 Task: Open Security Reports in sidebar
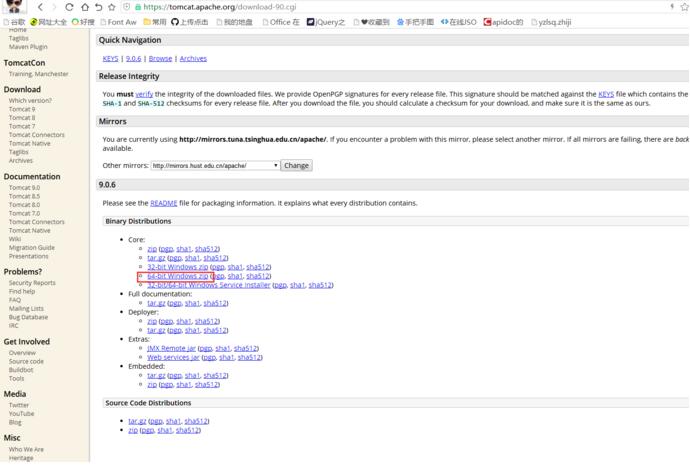32,283
